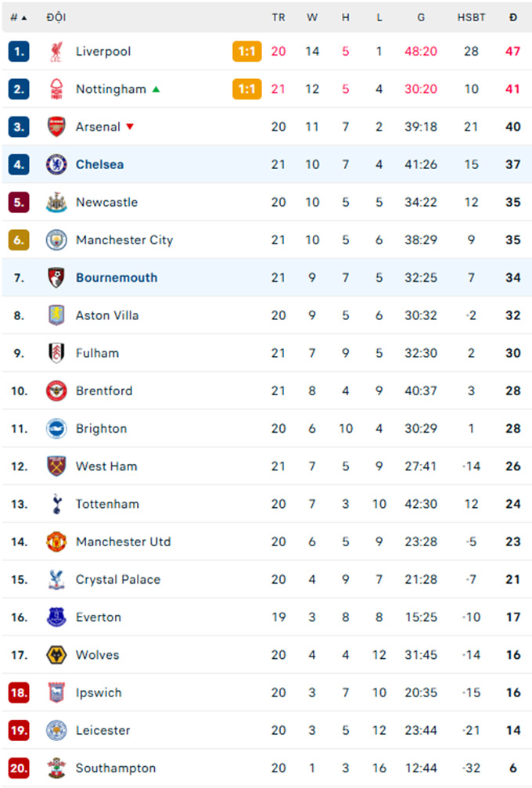Click the red number 18 relegation badge
Screen dimensions: 532x788
pos(19,693)
